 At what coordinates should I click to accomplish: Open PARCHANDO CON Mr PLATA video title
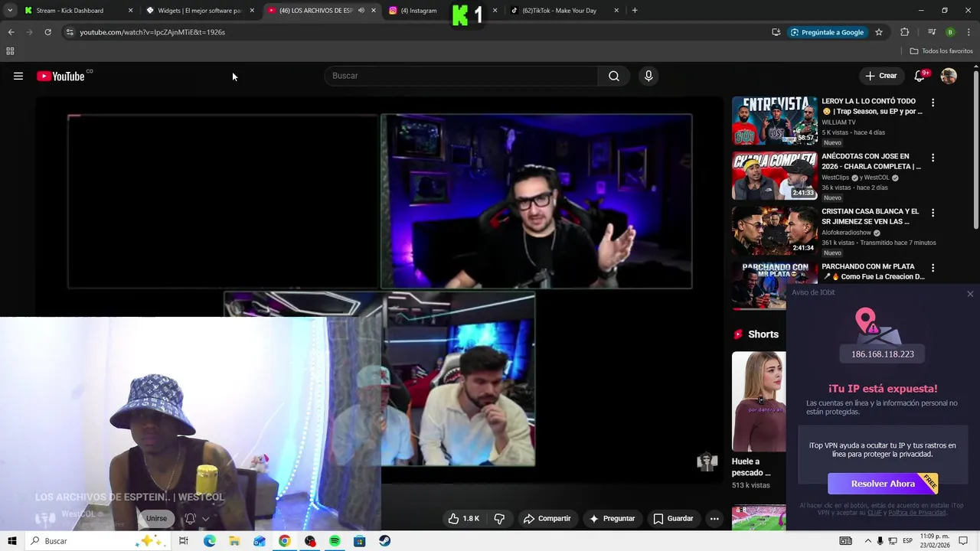(873, 272)
